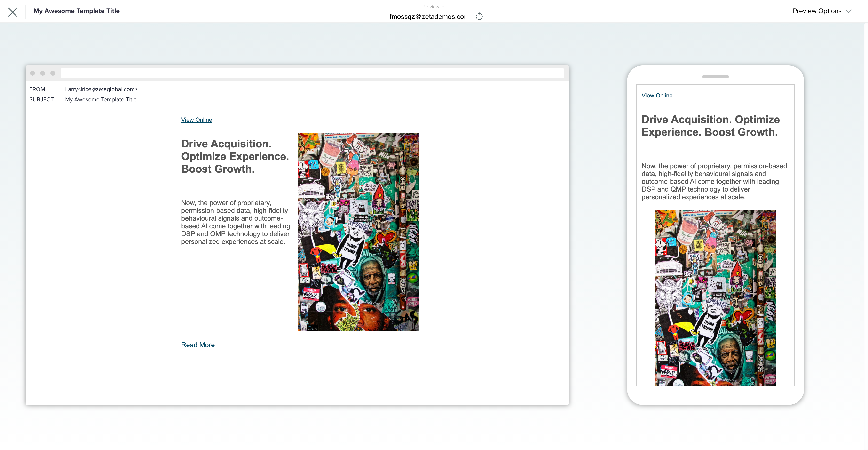Close the template preview with the X icon
The width and height of the screenshot is (868, 450).
click(x=12, y=12)
